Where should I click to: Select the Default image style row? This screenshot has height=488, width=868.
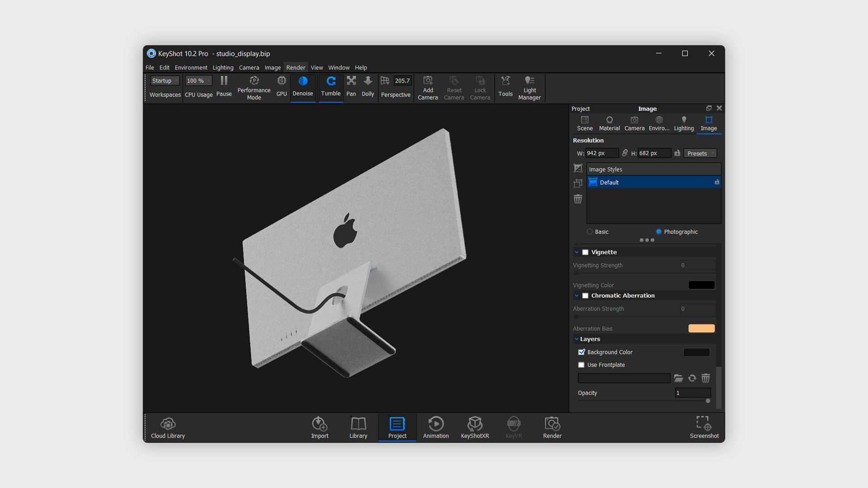click(x=654, y=182)
